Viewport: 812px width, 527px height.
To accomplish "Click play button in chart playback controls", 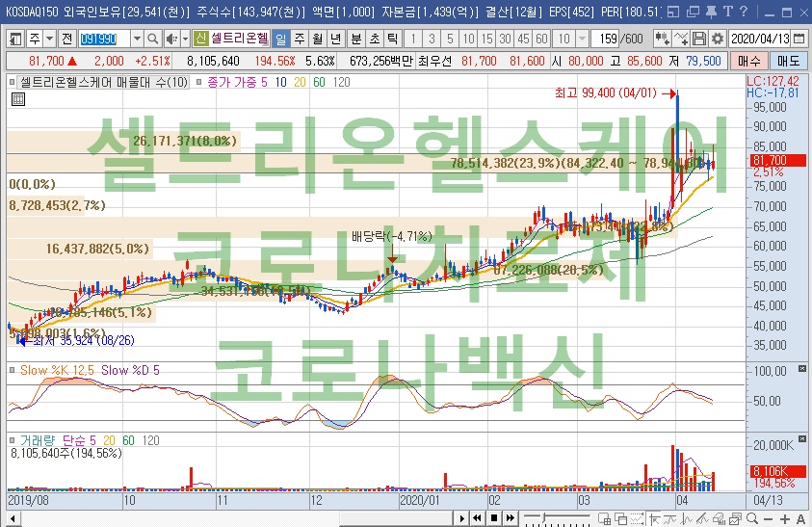I will [461, 518].
